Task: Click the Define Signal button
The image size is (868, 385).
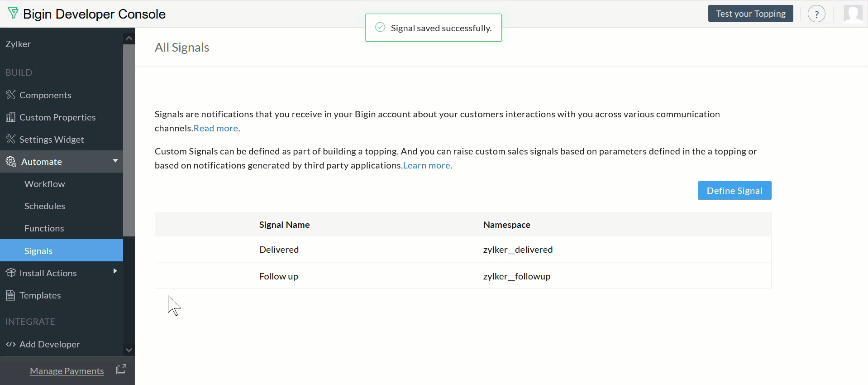Action: (734, 191)
